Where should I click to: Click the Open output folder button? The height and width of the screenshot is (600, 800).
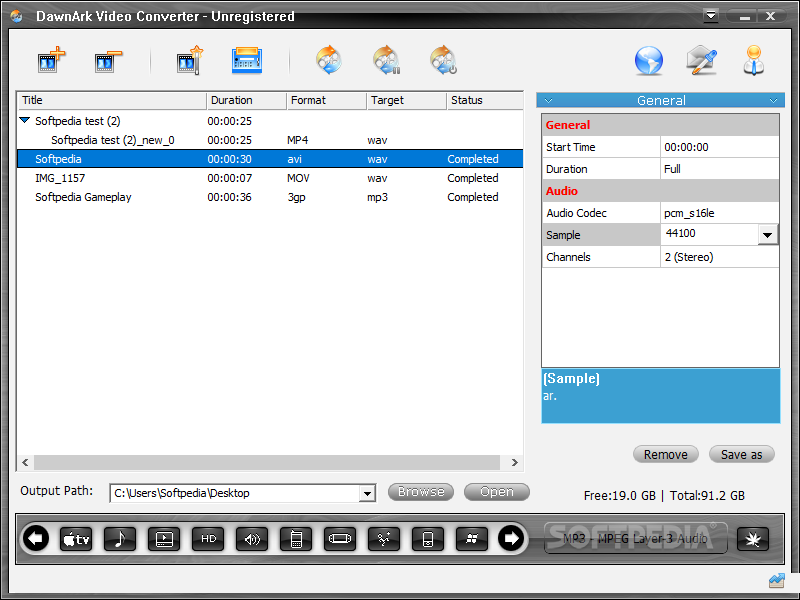[496, 492]
